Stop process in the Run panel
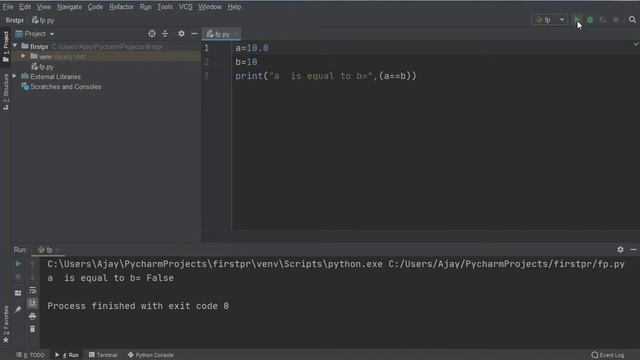The width and height of the screenshot is (640, 360). (18, 277)
